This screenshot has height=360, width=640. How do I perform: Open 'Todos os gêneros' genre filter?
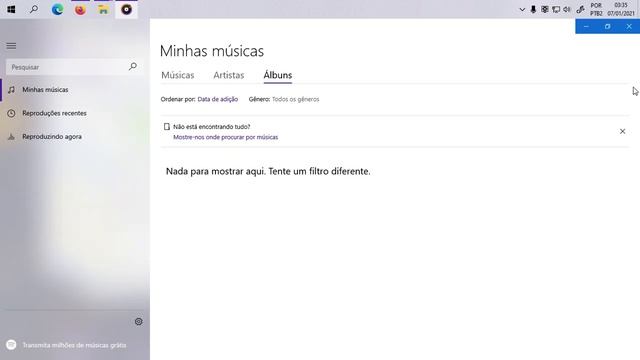coord(296,99)
